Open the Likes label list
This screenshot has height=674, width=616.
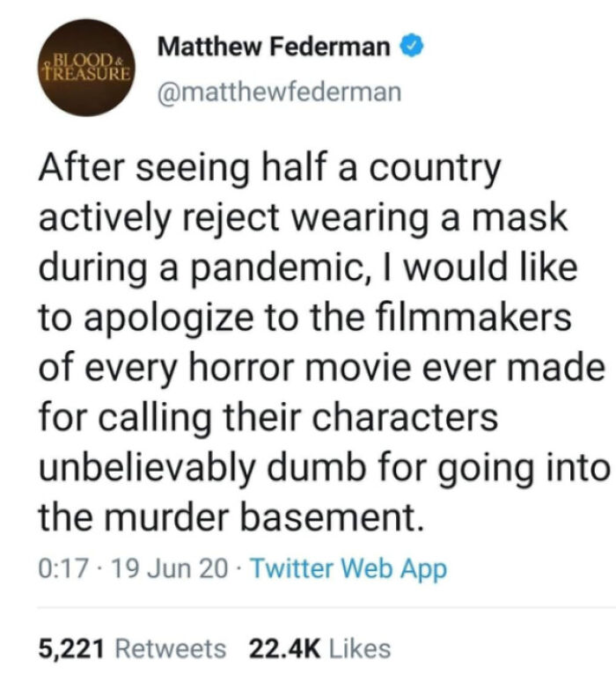point(360,648)
